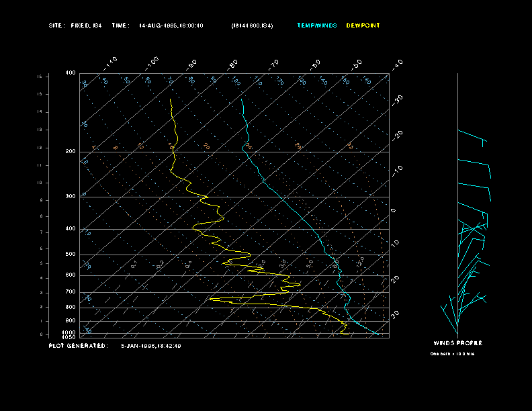Click the cyan 'TEMP/WINDS' legend label
532x411 pixels.
(x=317, y=26)
